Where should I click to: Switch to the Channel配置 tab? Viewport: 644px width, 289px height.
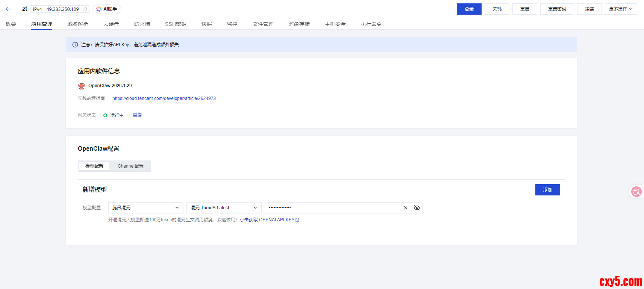click(x=130, y=166)
